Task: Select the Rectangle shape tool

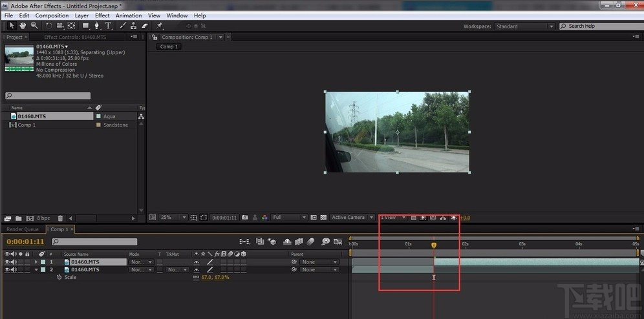Action: pyautogui.click(x=86, y=25)
